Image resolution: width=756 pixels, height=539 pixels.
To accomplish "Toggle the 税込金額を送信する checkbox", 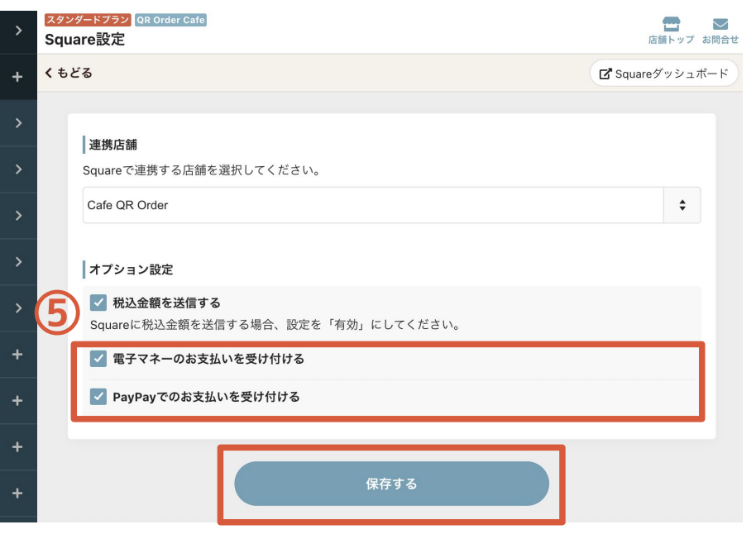I will (98, 303).
